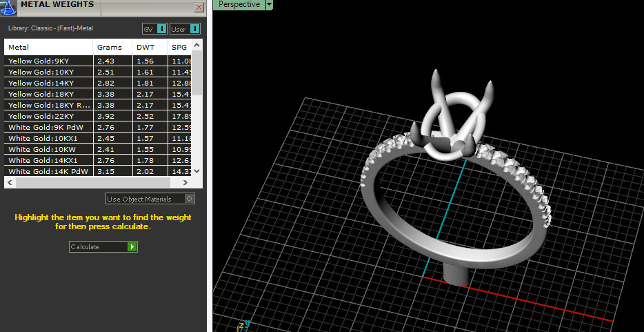Viewport: 644px width, 332px height.
Task: Select the White Gold:9K PdW row
Action: click(98, 127)
